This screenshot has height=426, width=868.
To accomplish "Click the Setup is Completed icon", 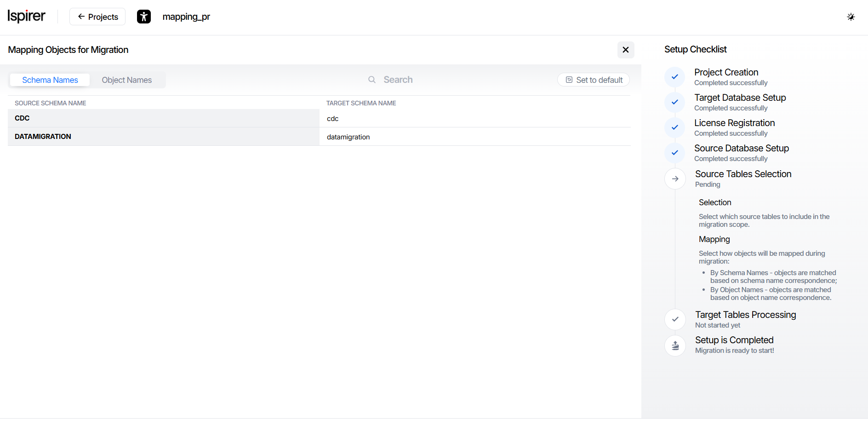I will [675, 345].
